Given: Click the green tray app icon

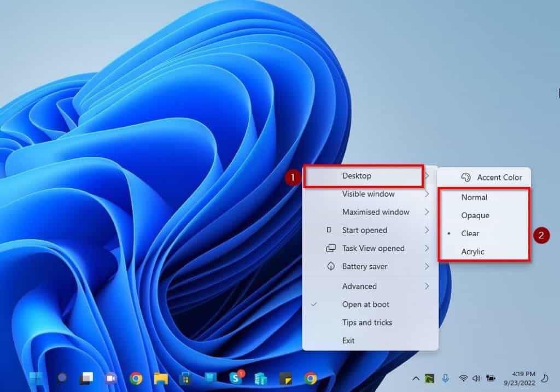Looking at the screenshot, I should click(430, 378).
